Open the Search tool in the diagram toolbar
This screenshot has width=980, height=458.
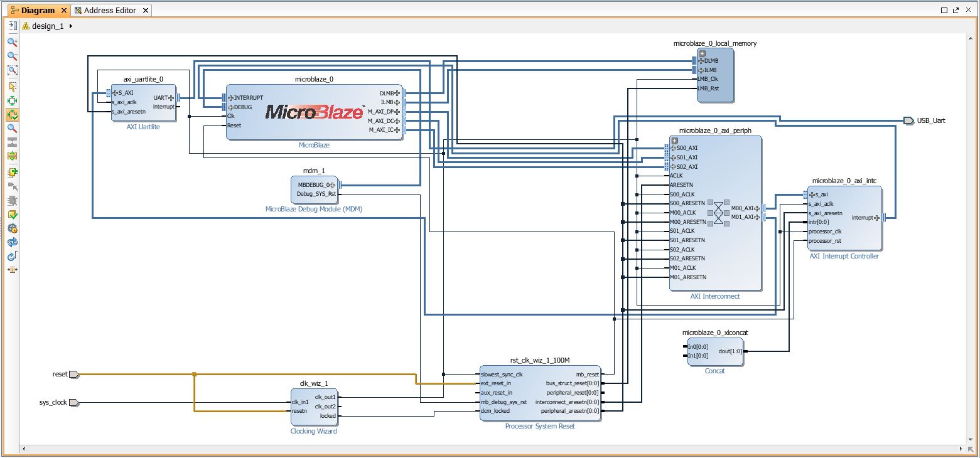coord(12,129)
